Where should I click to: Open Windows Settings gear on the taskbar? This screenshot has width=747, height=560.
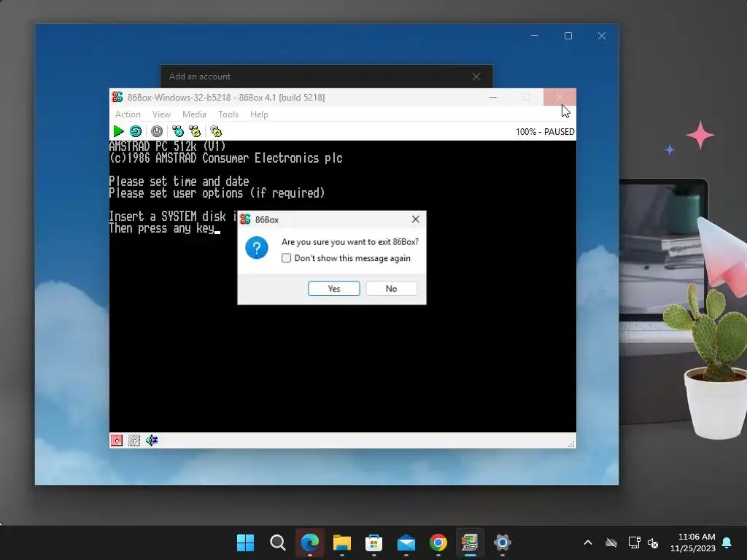tap(502, 542)
